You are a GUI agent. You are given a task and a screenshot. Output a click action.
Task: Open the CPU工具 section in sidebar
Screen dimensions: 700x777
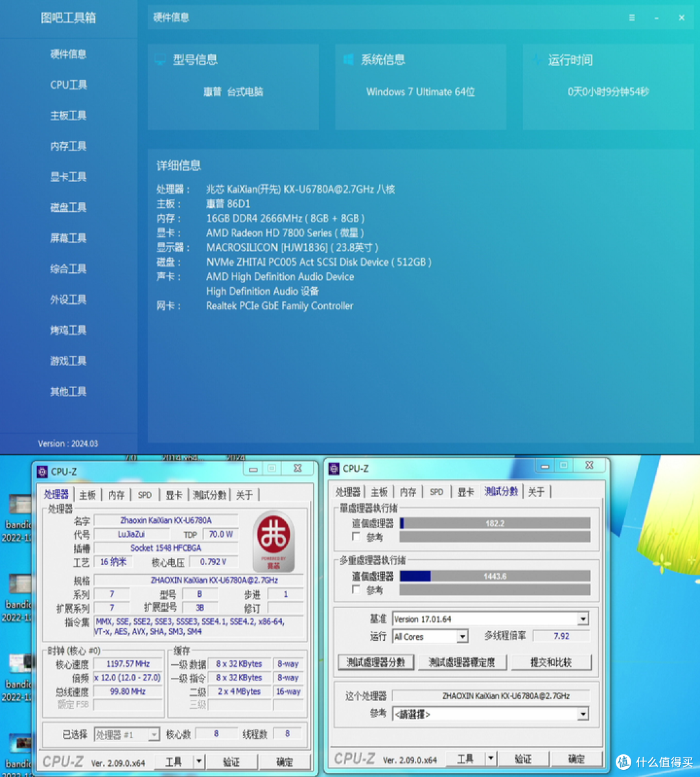click(68, 85)
